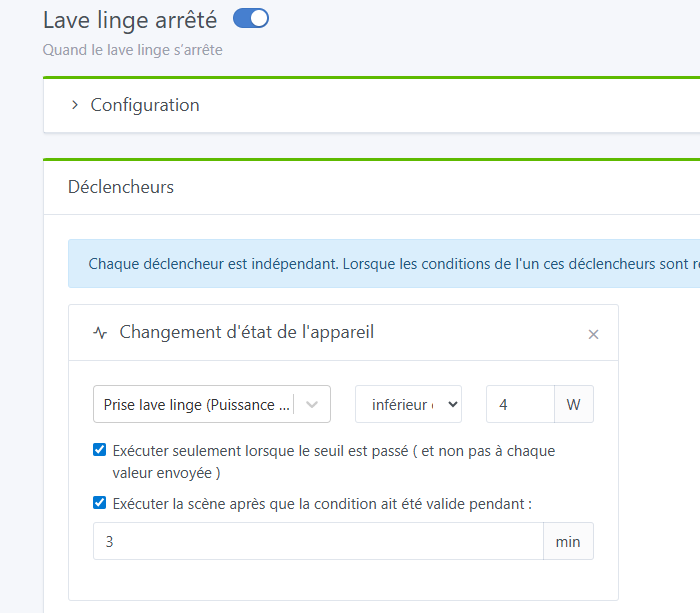
Task: Uncheck Exécuter seulement lorsque le seuil est passé
Action: tap(99, 450)
